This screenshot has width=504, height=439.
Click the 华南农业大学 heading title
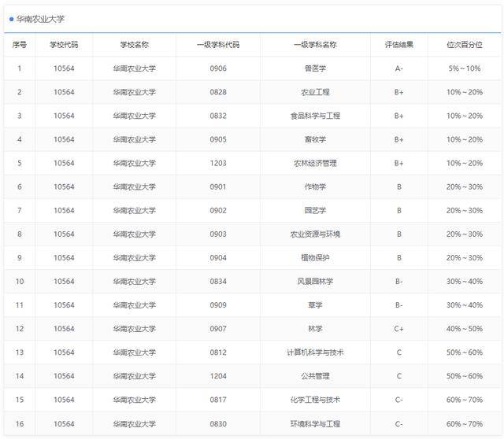click(x=40, y=19)
